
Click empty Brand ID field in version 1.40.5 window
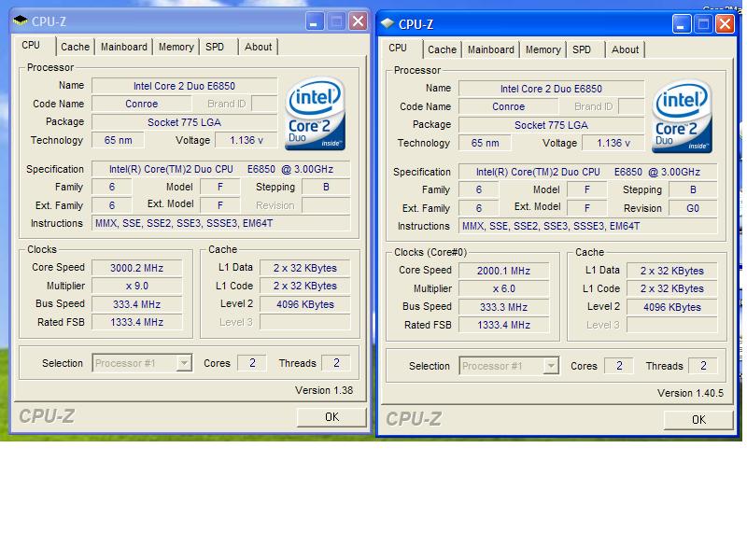tap(631, 106)
